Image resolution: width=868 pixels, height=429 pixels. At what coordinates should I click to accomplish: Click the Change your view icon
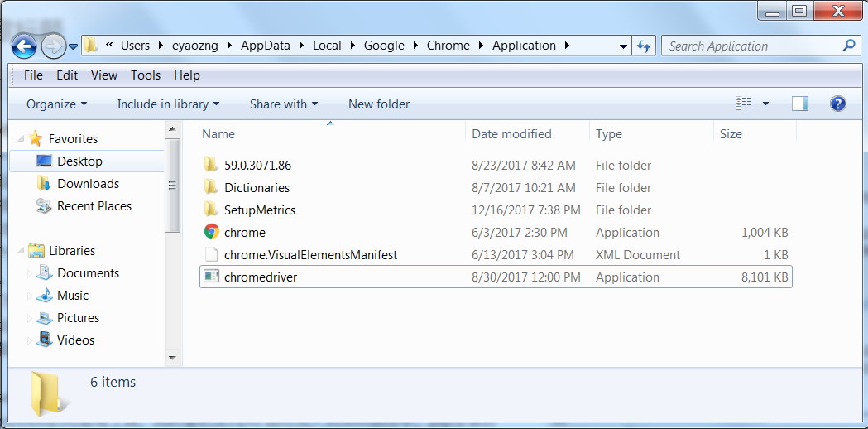point(743,104)
